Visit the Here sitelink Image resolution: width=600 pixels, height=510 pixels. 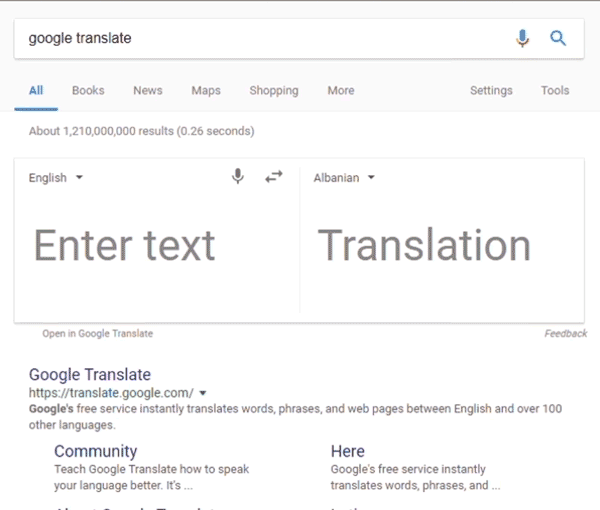pyautogui.click(x=347, y=451)
